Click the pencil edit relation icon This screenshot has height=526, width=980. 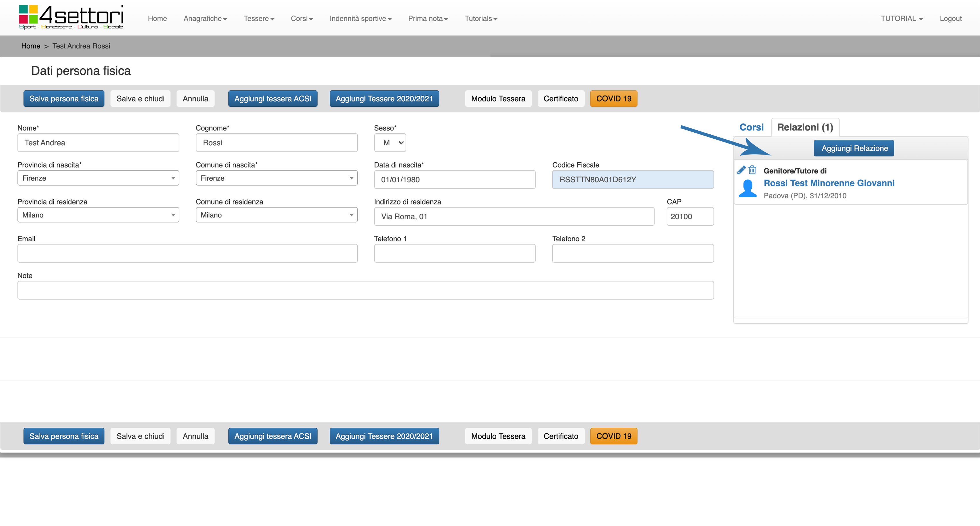click(x=741, y=170)
